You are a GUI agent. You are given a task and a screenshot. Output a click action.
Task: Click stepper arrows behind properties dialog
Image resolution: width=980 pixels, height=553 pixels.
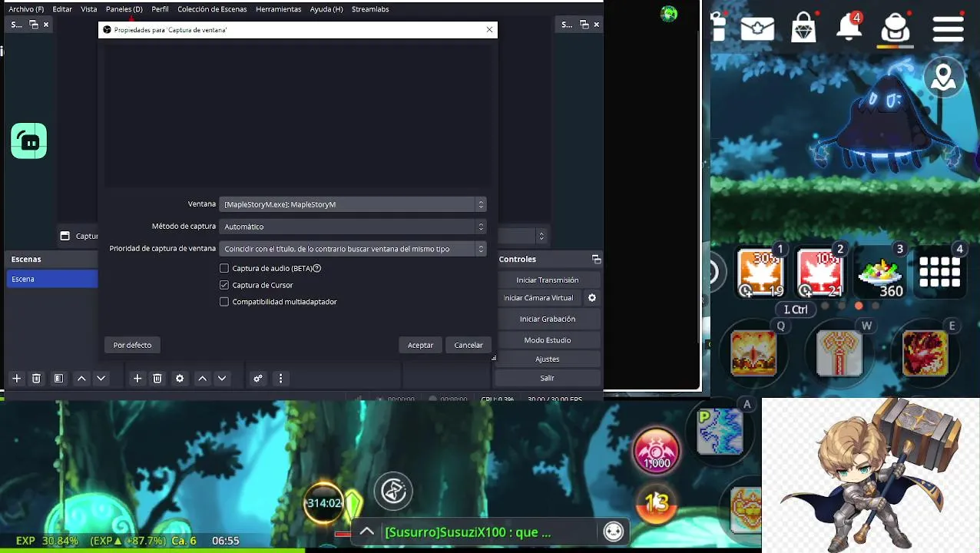(x=541, y=237)
